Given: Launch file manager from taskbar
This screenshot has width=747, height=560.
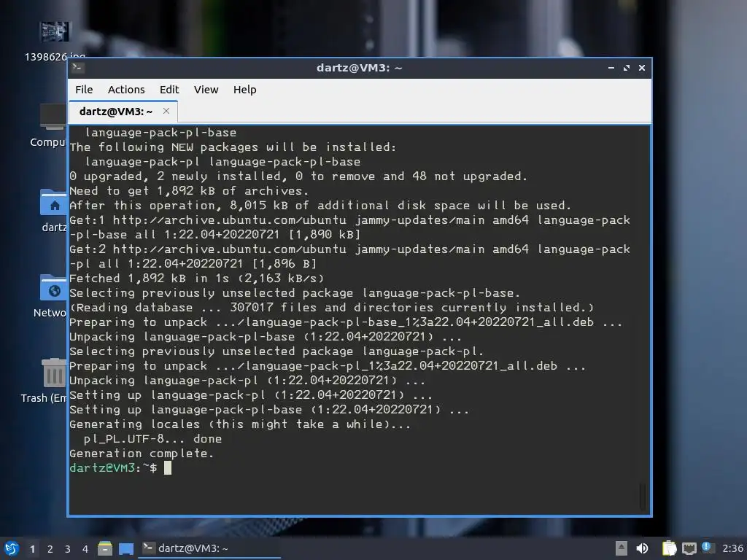Looking at the screenshot, I should (x=105, y=548).
